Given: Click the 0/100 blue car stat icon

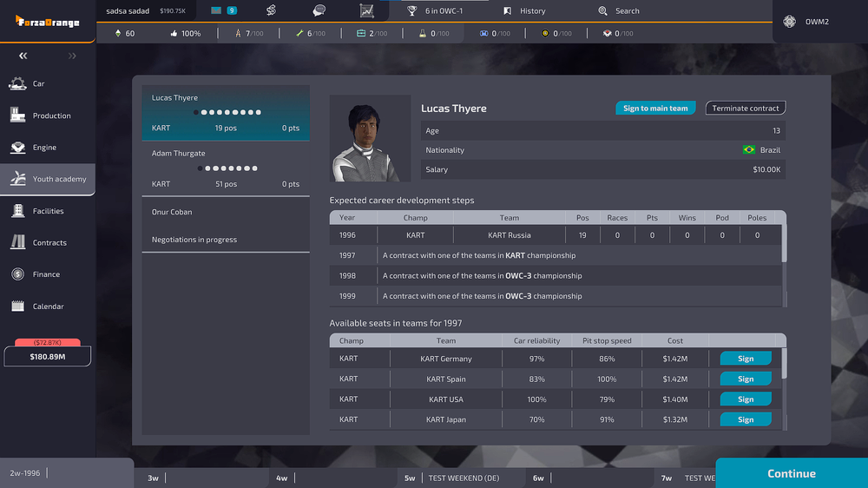Looking at the screenshot, I should (x=483, y=33).
